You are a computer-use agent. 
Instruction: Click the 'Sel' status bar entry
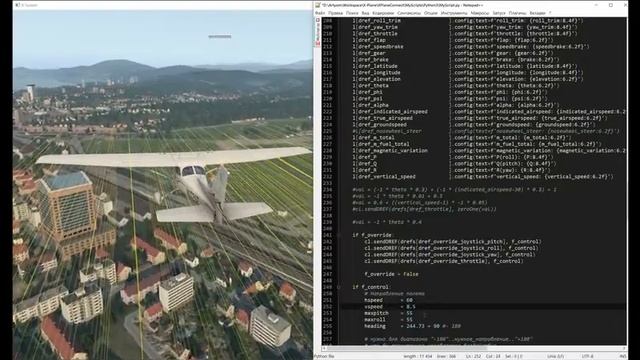(513, 356)
